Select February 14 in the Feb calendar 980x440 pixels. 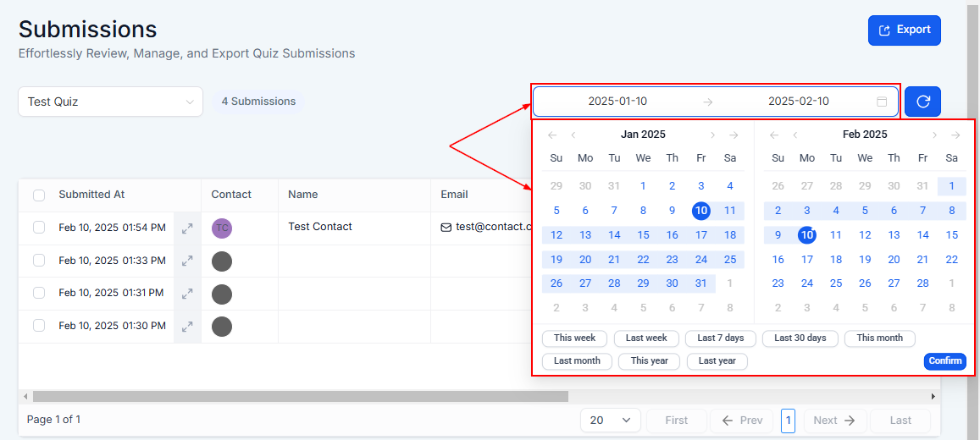click(x=922, y=235)
